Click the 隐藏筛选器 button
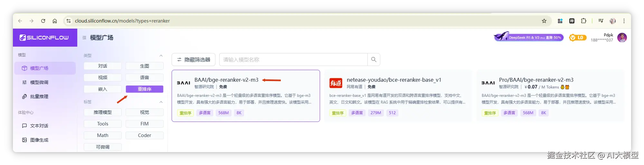The height and width of the screenshot is (165, 644). click(194, 60)
